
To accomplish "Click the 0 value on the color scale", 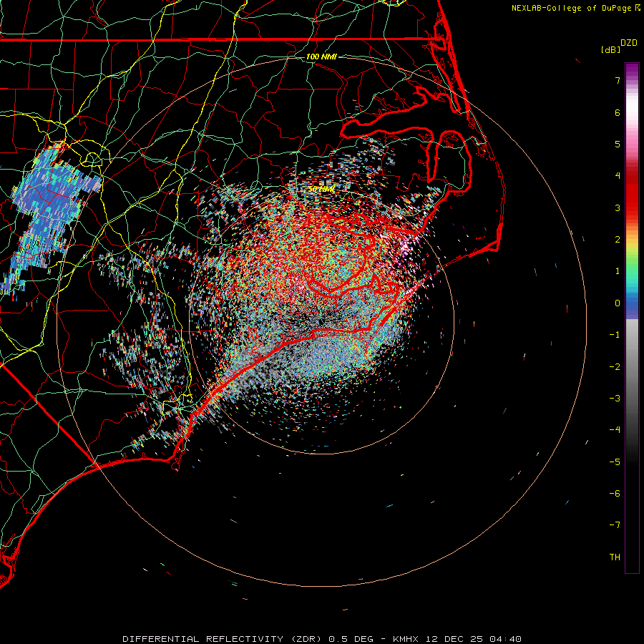I will (x=618, y=303).
